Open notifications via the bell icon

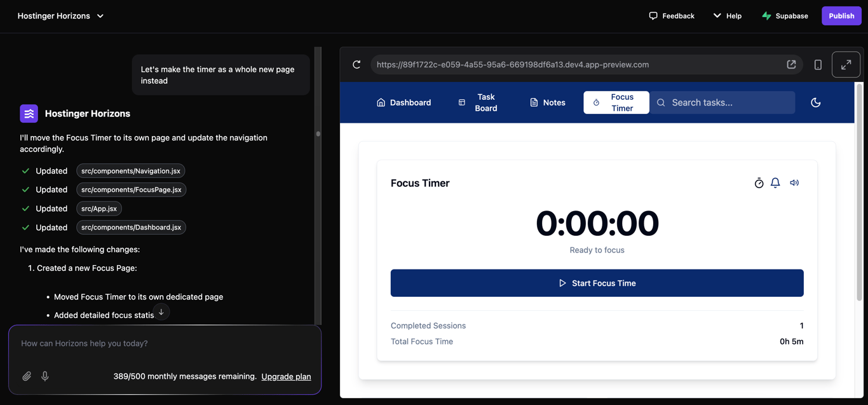[775, 182]
